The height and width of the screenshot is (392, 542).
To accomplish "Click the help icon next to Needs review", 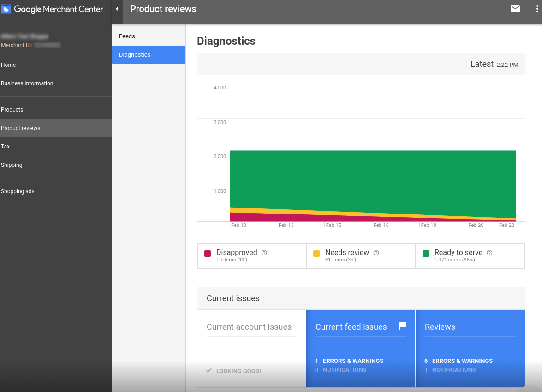I will coord(376,253).
